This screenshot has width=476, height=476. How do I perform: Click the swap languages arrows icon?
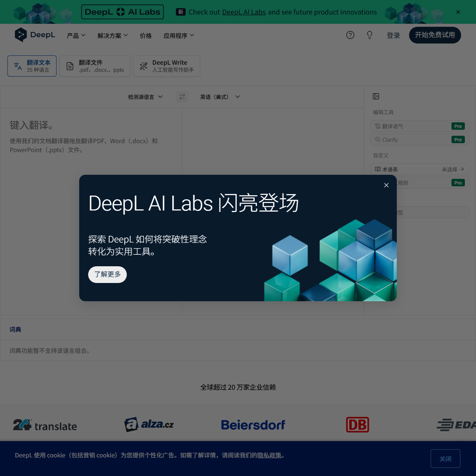182,97
